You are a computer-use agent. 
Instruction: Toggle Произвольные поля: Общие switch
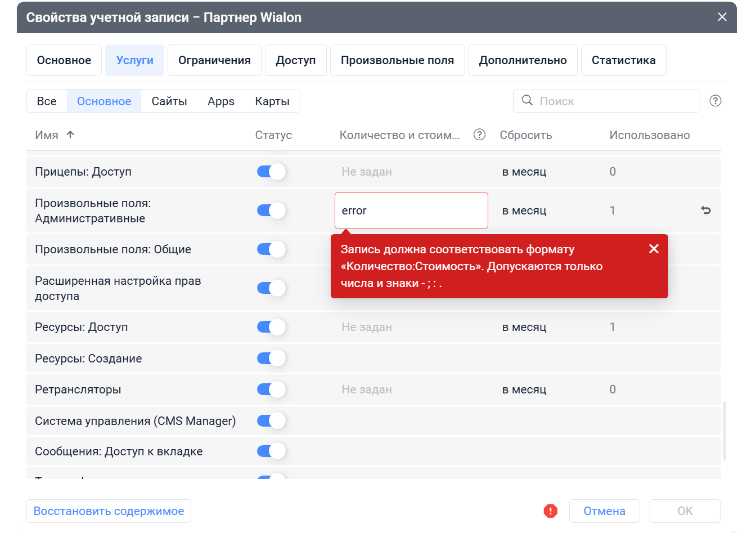click(x=271, y=249)
